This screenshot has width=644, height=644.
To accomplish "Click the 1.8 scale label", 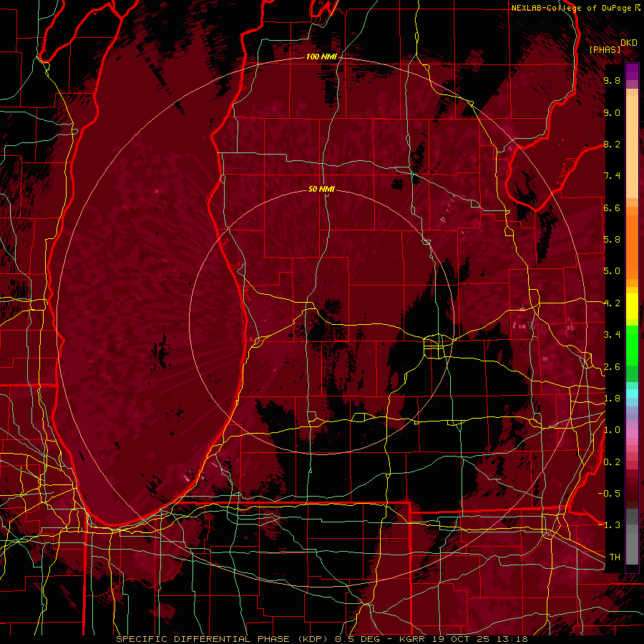I will [612, 399].
